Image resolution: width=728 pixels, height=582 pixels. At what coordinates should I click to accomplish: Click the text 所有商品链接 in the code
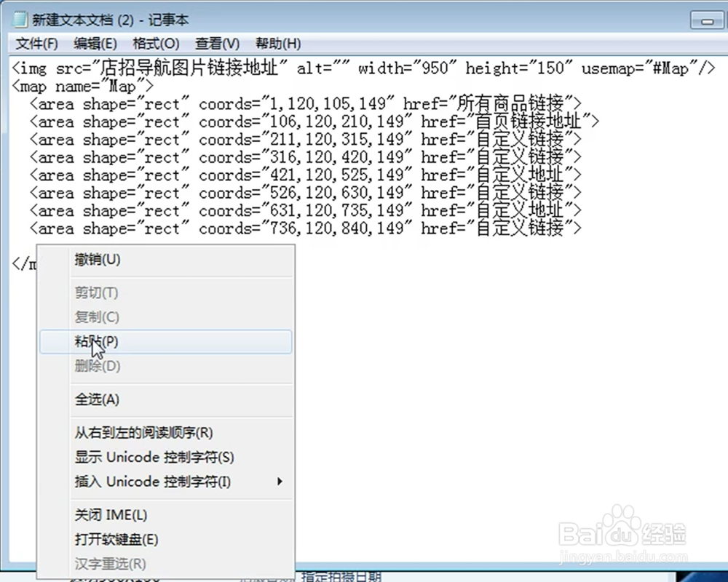[x=510, y=104]
